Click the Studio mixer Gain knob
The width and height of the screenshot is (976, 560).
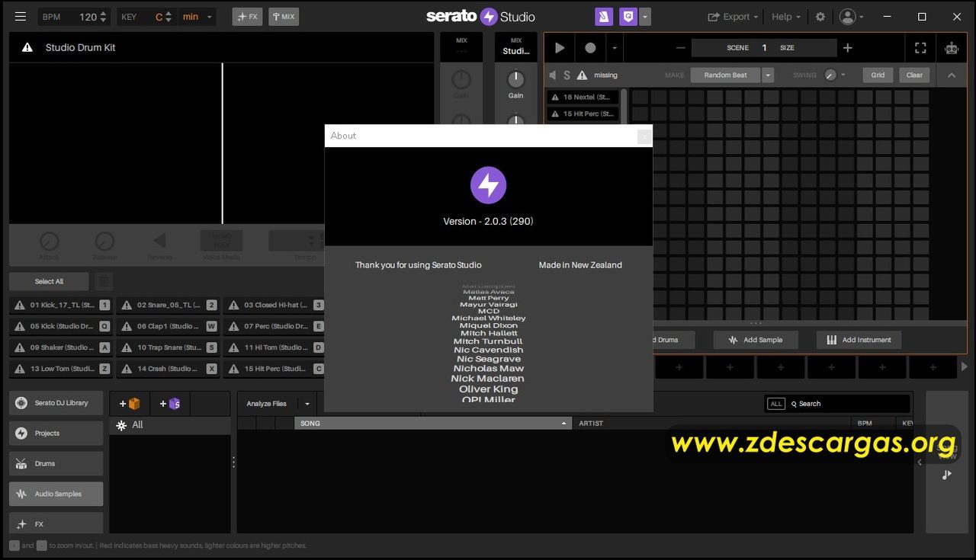516,78
